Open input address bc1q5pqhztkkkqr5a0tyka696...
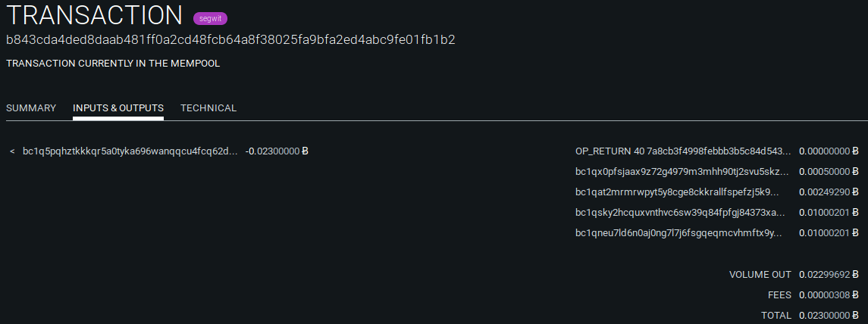Screen dimensions: 868x324 [130, 151]
